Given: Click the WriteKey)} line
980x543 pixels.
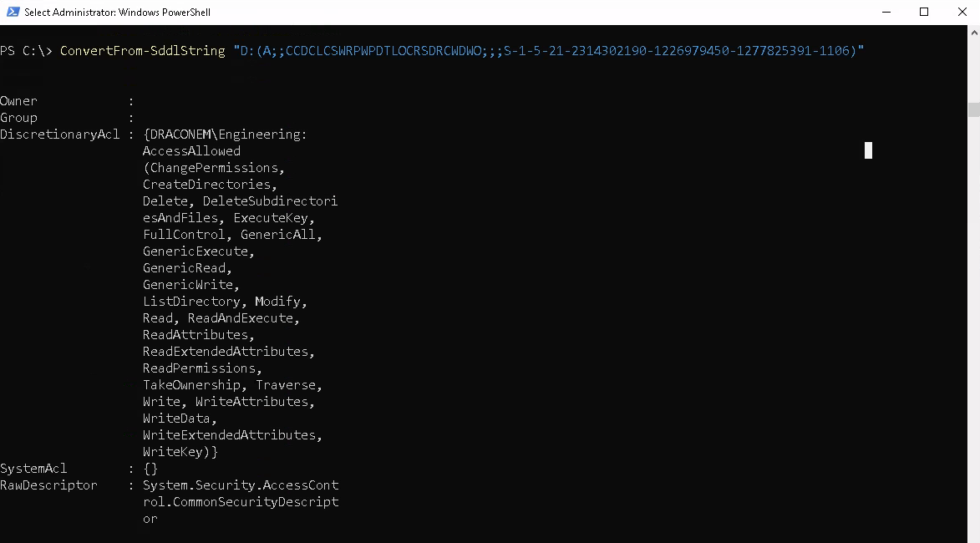Looking at the screenshot, I should click(180, 452).
